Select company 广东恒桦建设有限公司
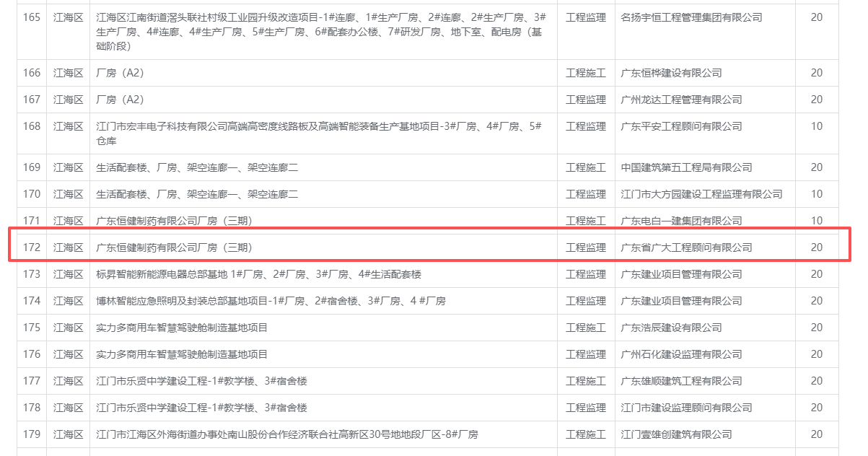The image size is (868, 456). click(671, 73)
